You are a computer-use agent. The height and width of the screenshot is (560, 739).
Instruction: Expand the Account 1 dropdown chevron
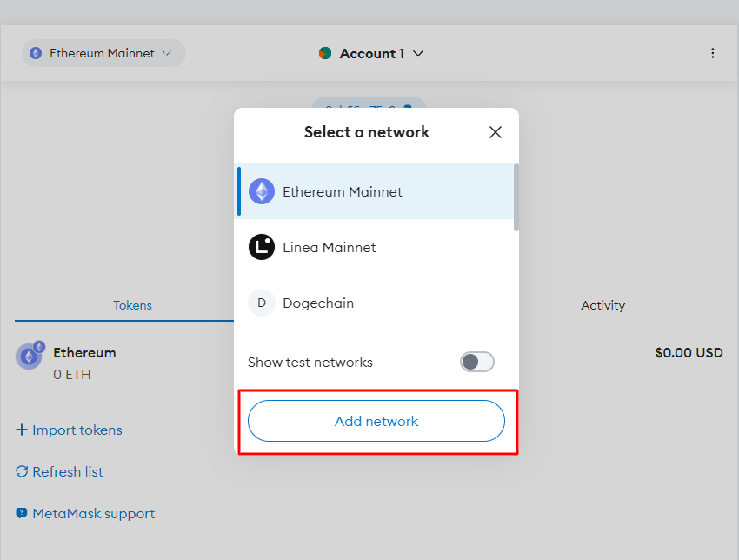(418, 53)
